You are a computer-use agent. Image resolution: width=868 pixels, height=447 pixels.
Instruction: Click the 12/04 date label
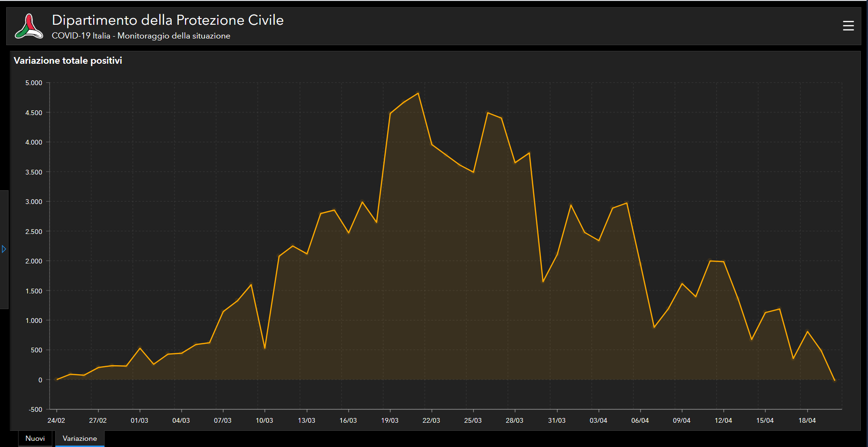coord(723,420)
